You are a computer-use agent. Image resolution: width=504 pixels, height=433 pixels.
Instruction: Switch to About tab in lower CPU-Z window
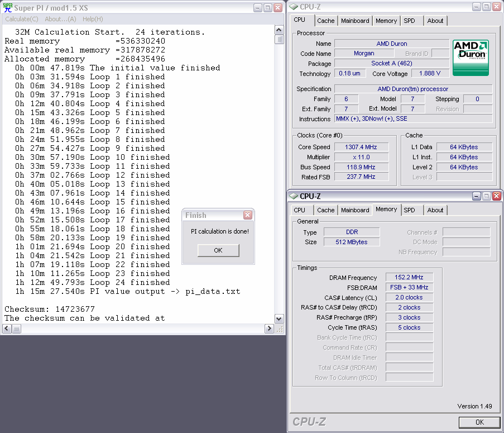click(435, 210)
